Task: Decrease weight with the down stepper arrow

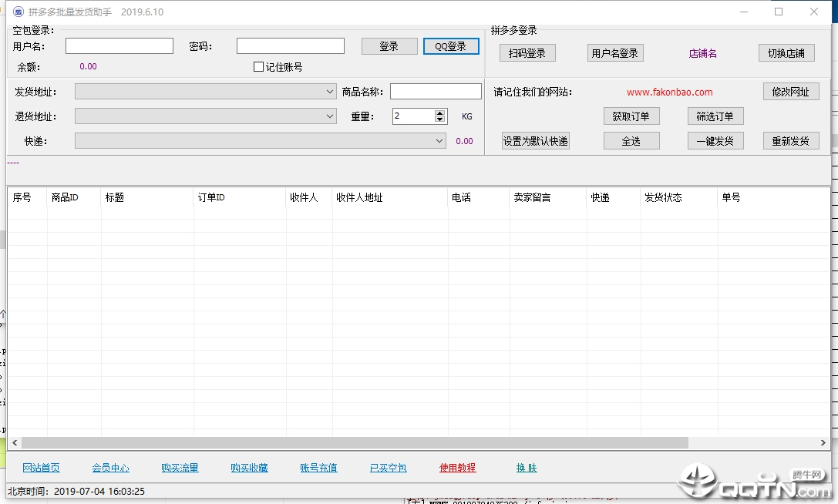Action: pos(440,119)
